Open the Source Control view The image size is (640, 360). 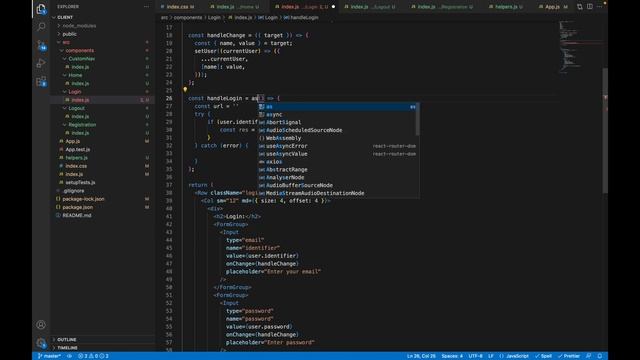(41, 45)
